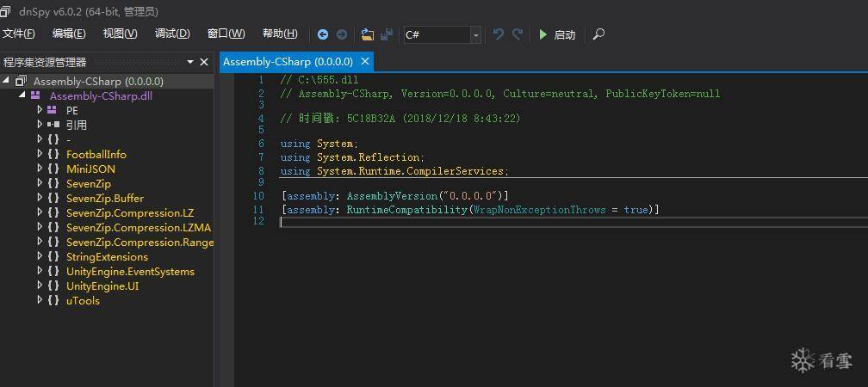
Task: Select the UnityEngine.EventSystems tree item
Action: (131, 272)
